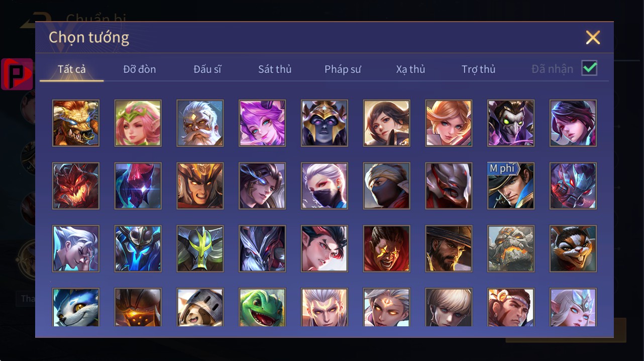
Task: Select the stone golem hero portrait
Action: tap(511, 248)
